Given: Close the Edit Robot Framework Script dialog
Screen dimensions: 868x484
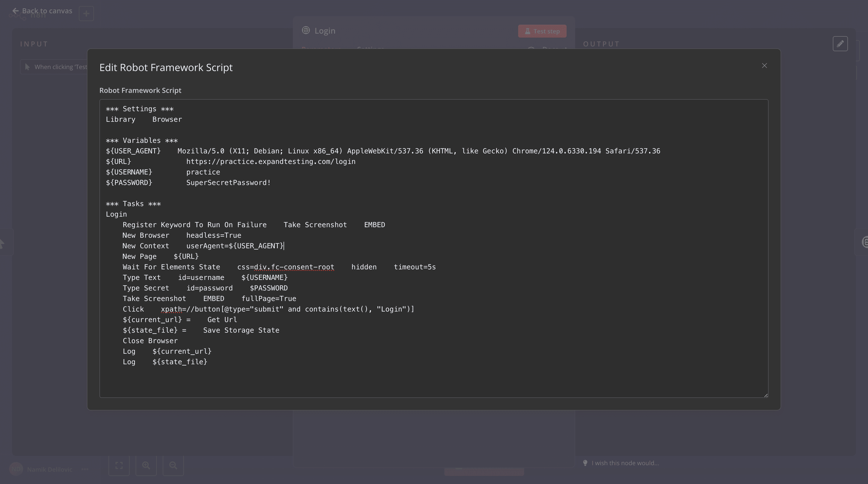Looking at the screenshot, I should point(764,65).
